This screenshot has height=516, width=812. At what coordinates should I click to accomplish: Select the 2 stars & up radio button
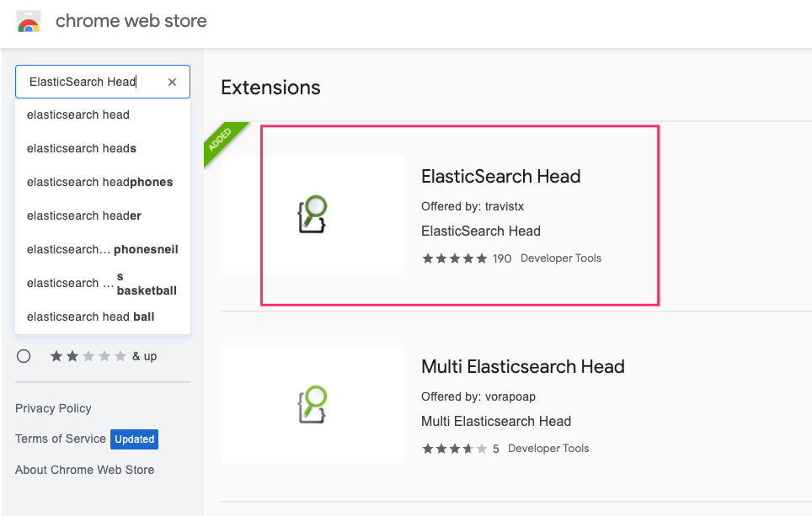tap(24, 356)
